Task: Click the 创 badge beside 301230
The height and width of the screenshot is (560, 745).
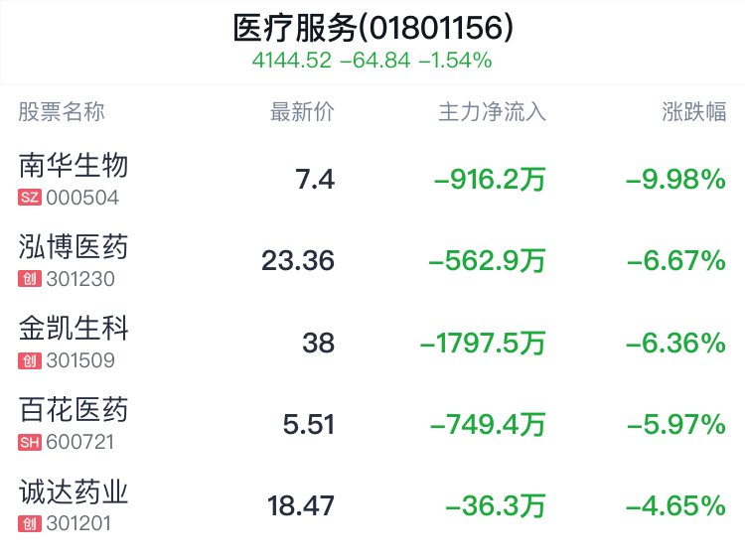Action: [x=30, y=279]
